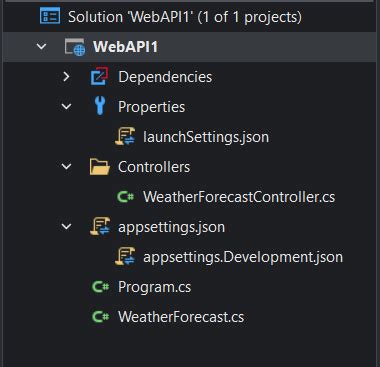380x367 pixels.
Task: Collapse the appsettings.json node
Action: coord(66,226)
